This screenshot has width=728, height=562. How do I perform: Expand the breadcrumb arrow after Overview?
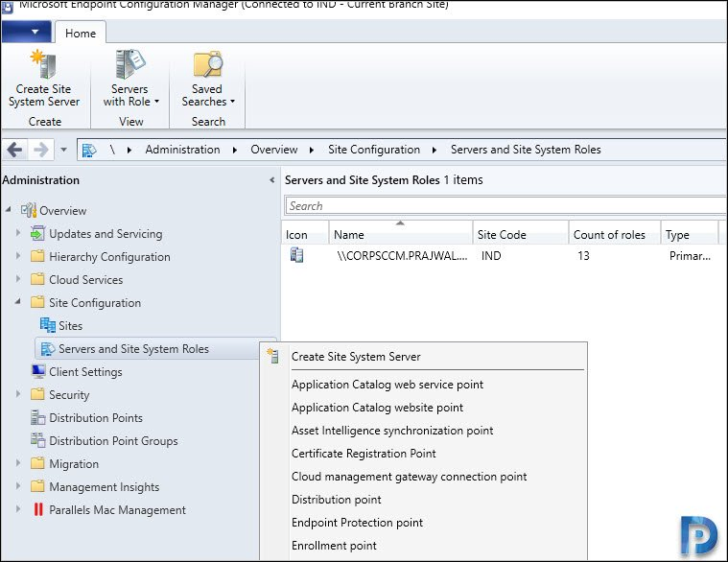311,150
